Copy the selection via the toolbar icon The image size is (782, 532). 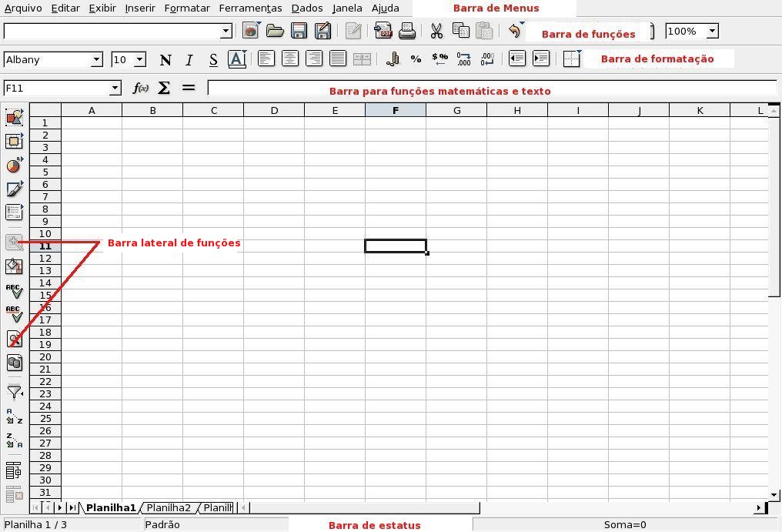460,31
